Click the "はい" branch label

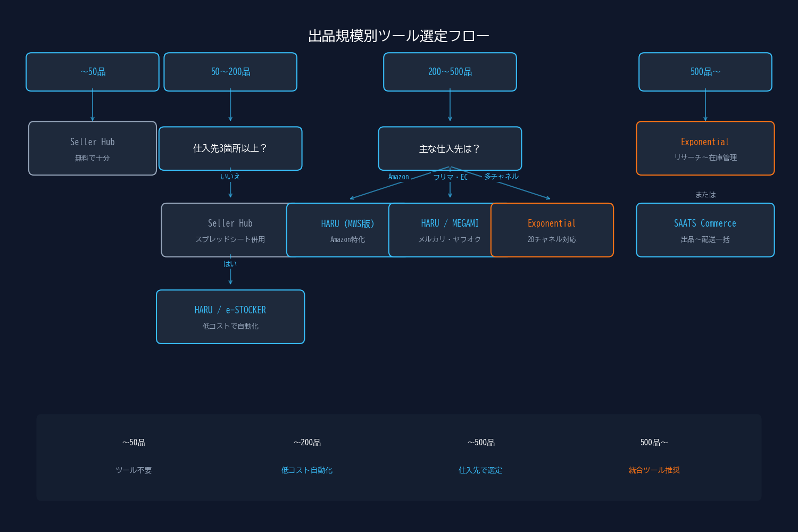click(x=229, y=263)
